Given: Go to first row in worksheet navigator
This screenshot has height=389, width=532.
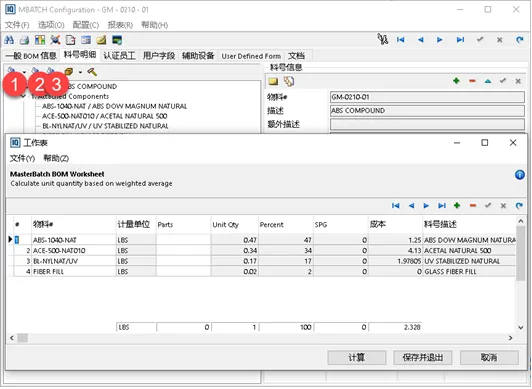Looking at the screenshot, I should click(396, 206).
